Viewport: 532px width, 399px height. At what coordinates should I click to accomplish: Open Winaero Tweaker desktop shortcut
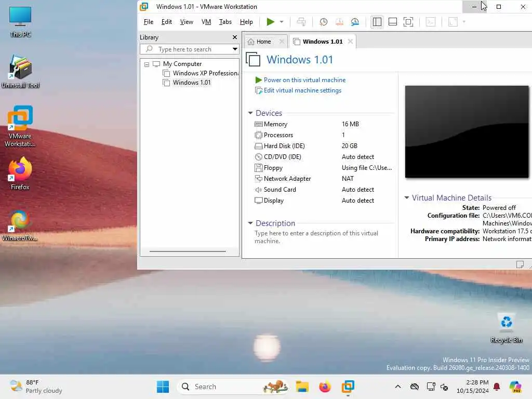tap(20, 224)
